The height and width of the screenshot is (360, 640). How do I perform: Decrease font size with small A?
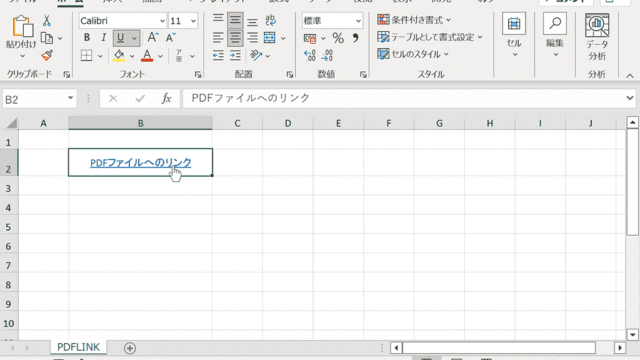[x=171, y=38]
